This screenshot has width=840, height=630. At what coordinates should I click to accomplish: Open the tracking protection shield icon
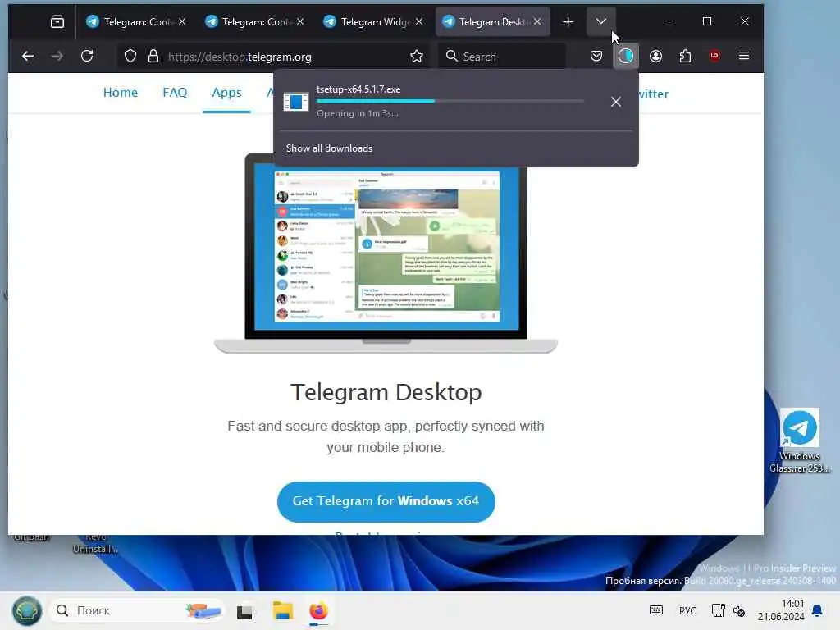click(x=130, y=57)
